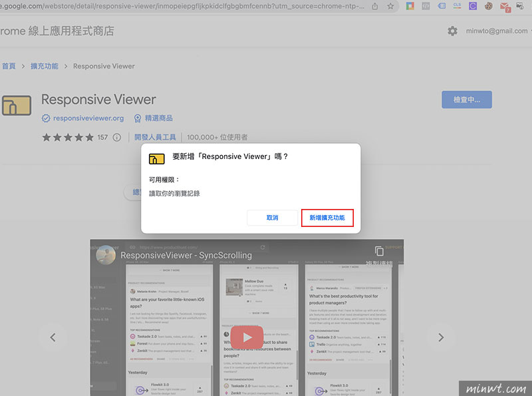Screen dimensions: 532x396
Task: Open the blue tag extension icon
Action: 442,6
